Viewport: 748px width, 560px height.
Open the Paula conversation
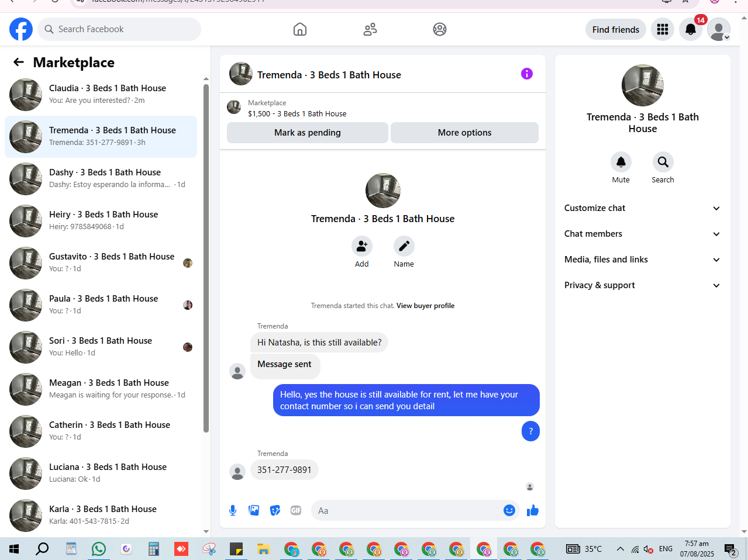click(x=101, y=305)
